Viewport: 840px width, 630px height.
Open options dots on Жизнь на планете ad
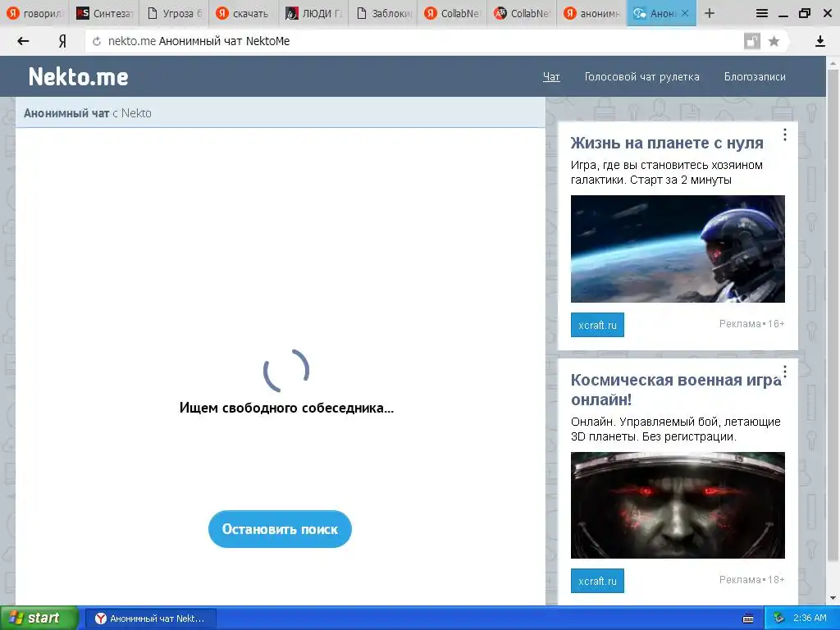click(x=785, y=135)
